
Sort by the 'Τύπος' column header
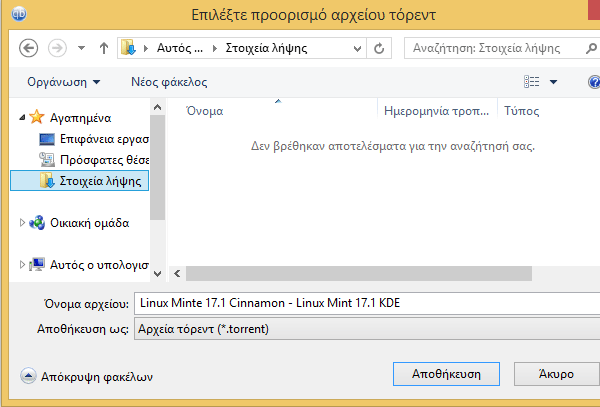pos(521,111)
